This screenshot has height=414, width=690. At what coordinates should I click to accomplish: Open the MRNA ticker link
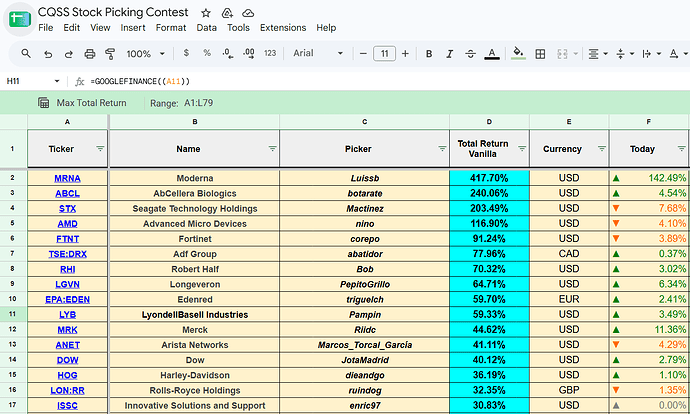(x=67, y=178)
